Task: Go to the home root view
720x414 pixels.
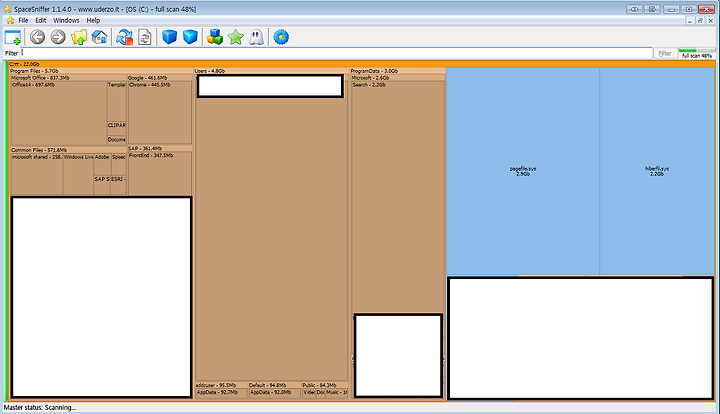Action: pyautogui.click(x=100, y=37)
